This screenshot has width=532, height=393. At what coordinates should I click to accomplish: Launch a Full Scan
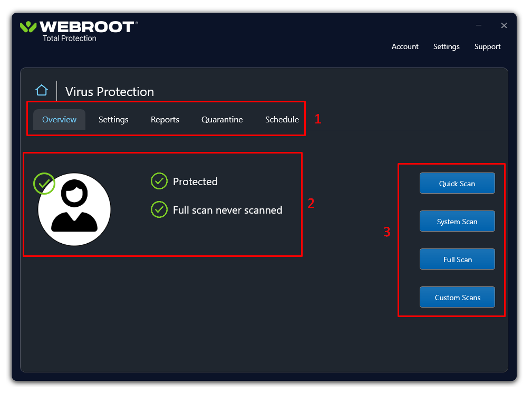click(457, 260)
